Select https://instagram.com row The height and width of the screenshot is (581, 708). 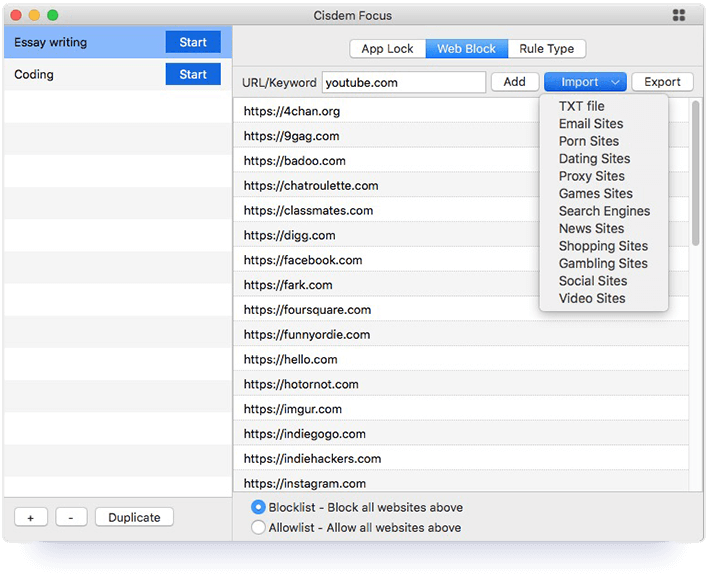pyautogui.click(x=461, y=482)
